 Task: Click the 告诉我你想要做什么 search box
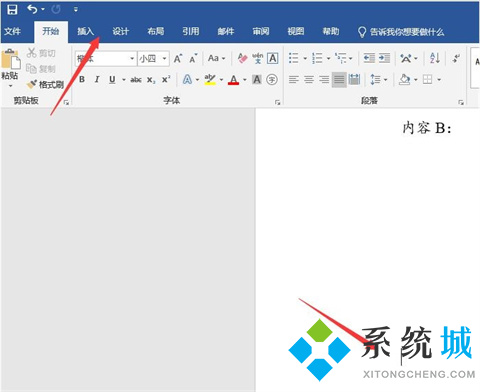click(401, 32)
